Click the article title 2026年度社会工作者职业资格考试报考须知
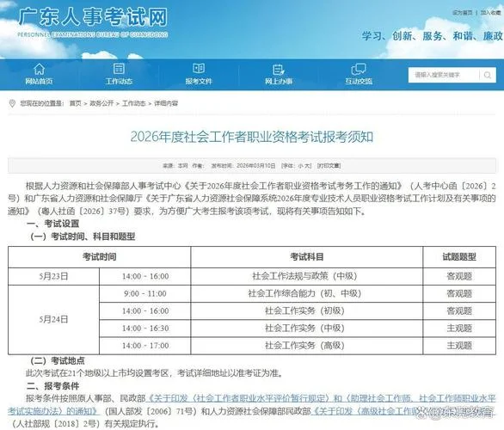504x430 pixels. (x=252, y=137)
